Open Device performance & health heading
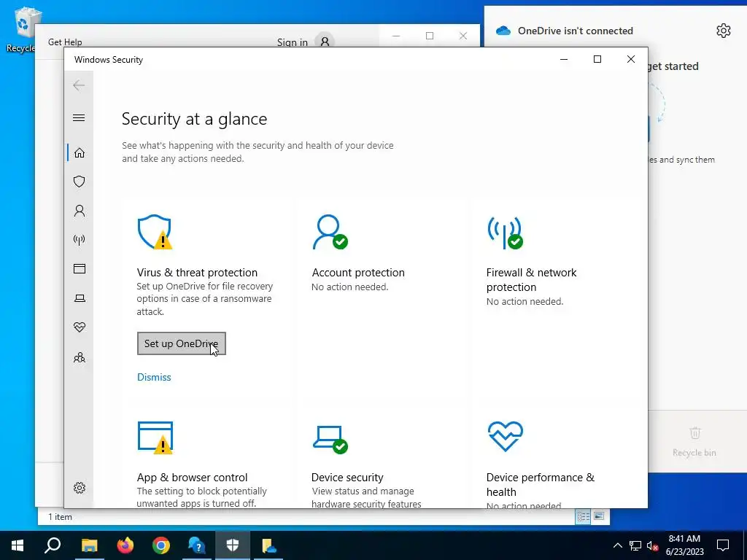 coord(541,484)
